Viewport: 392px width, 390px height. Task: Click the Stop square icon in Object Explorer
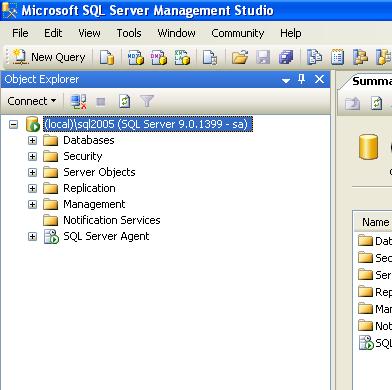[x=101, y=101]
